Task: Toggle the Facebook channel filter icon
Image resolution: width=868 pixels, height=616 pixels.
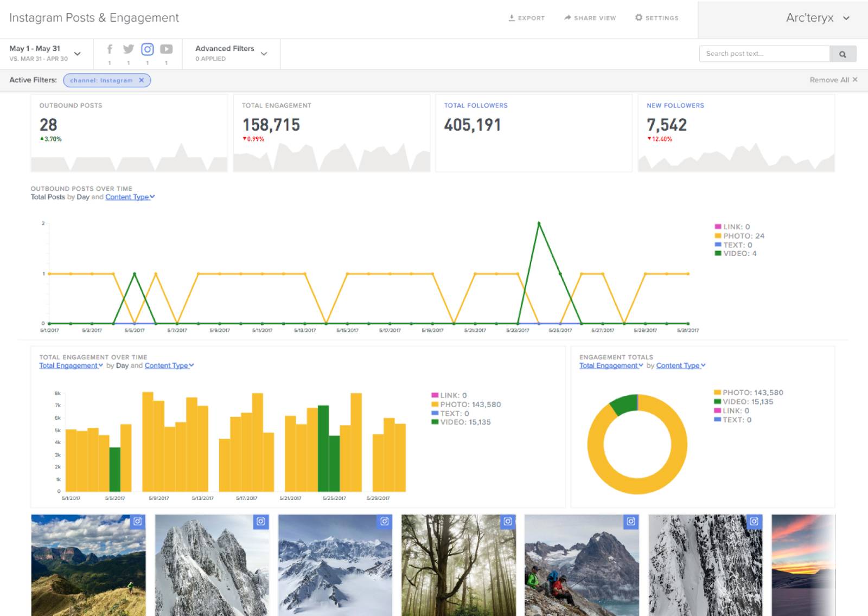Action: pos(110,49)
